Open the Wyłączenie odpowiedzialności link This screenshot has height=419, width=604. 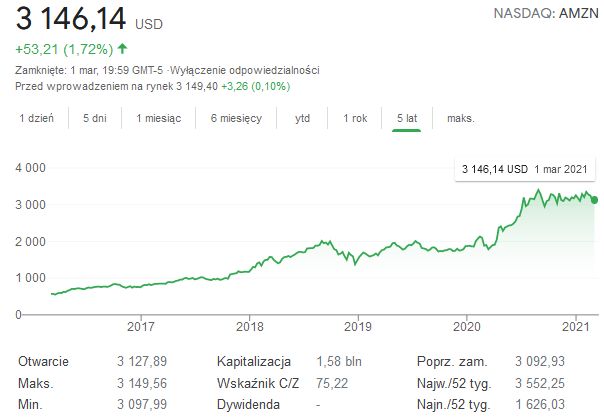point(260,70)
